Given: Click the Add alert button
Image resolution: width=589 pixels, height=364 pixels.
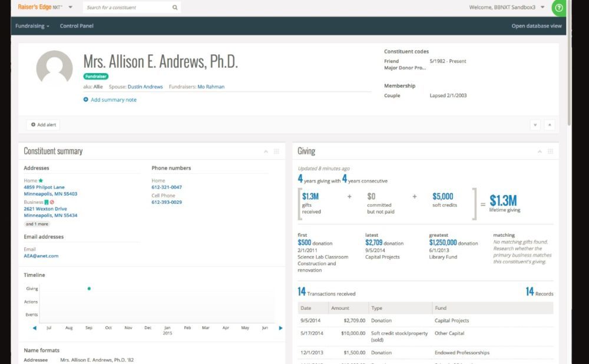Looking at the screenshot, I should 44,125.
